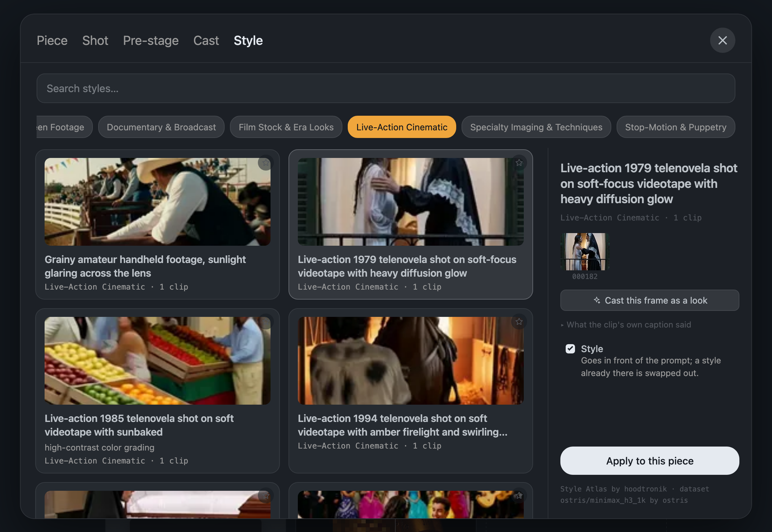Select the white bed thumbnail in the last row
Image resolution: width=772 pixels, height=532 pixels.
(x=157, y=504)
